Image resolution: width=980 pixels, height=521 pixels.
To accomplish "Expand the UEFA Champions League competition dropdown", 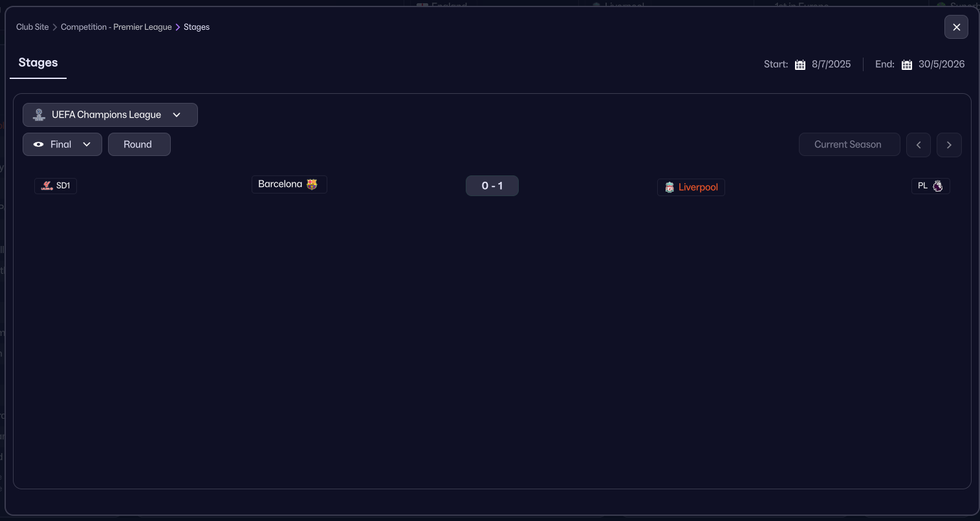I will click(177, 115).
